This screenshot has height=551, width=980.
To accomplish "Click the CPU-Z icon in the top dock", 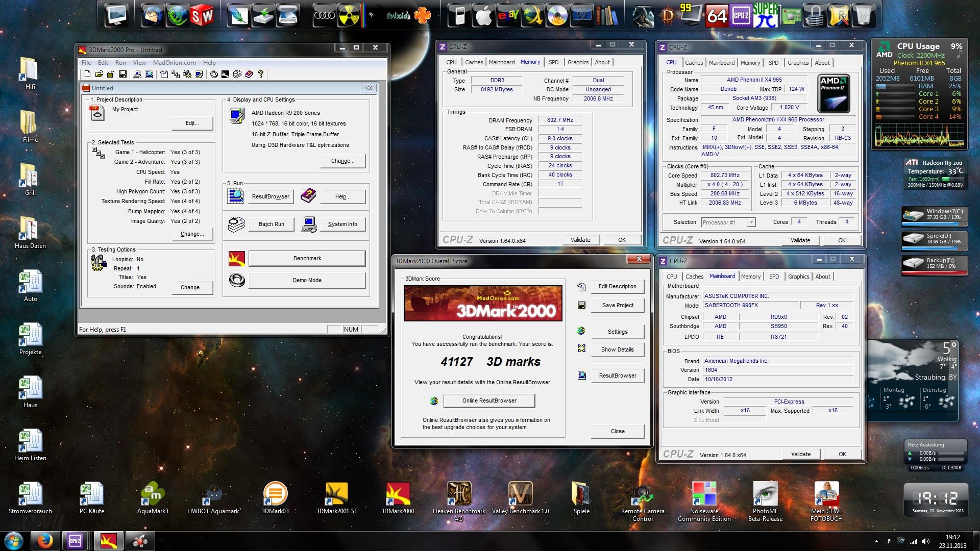I will (x=741, y=16).
